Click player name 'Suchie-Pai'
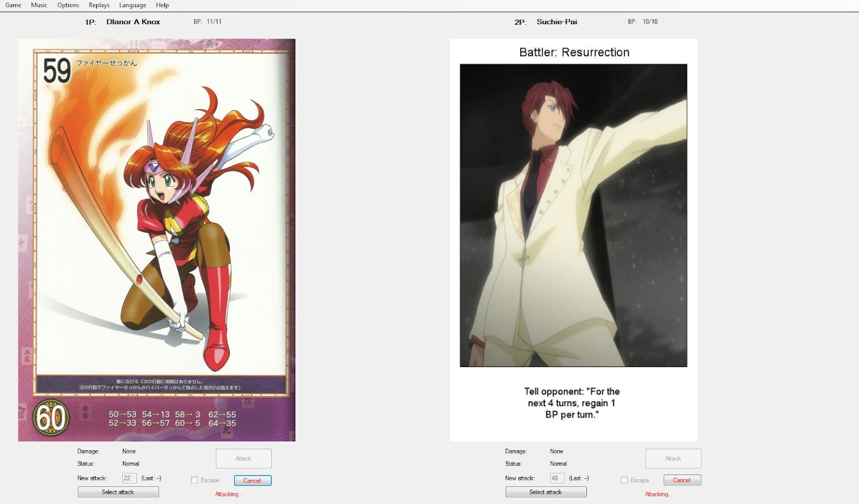The height and width of the screenshot is (504, 859). pos(557,22)
